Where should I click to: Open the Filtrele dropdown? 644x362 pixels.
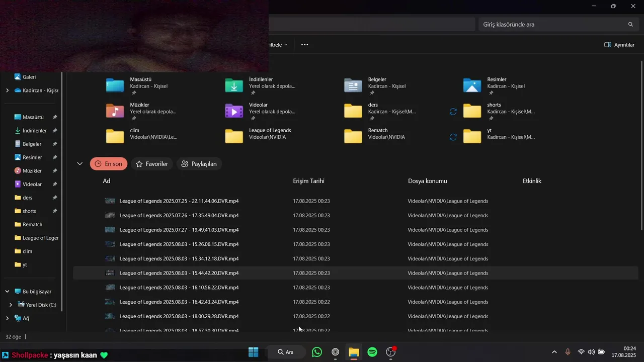pos(277,45)
